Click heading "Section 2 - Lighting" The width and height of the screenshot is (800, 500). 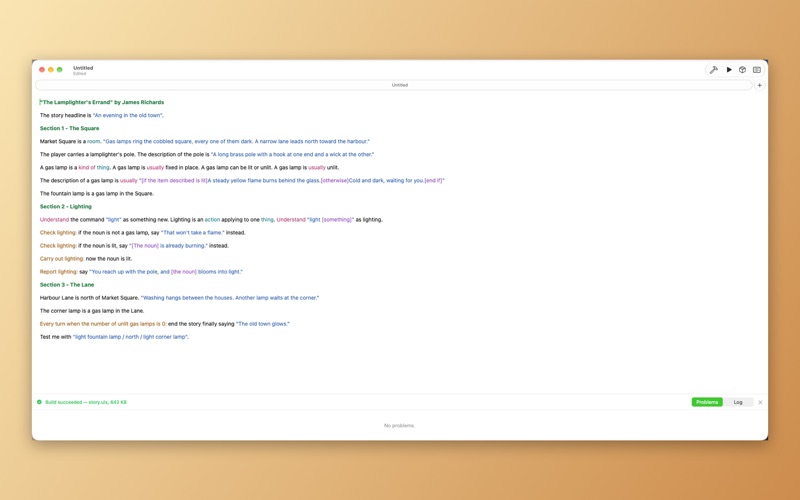click(66, 207)
